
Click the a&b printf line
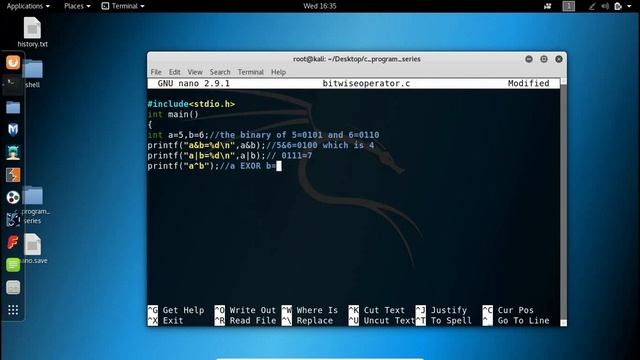[x=260, y=145]
